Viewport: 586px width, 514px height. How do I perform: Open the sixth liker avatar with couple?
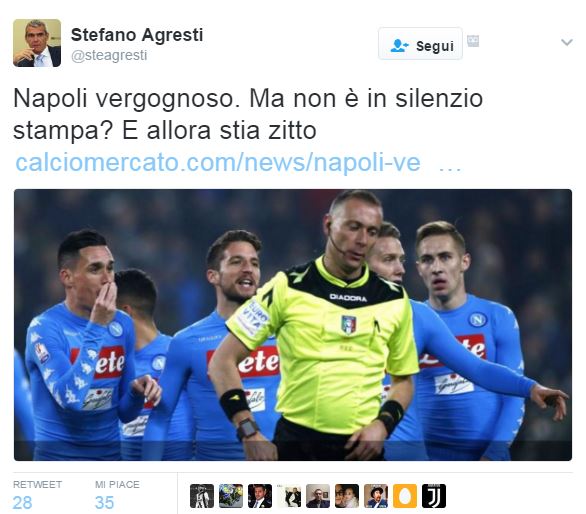pyautogui.click(x=347, y=496)
